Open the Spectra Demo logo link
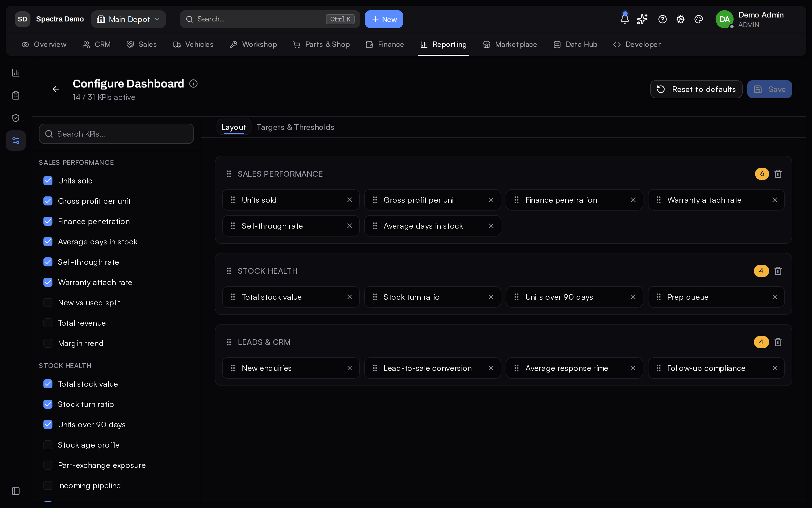This screenshot has height=508, width=812. (x=49, y=19)
